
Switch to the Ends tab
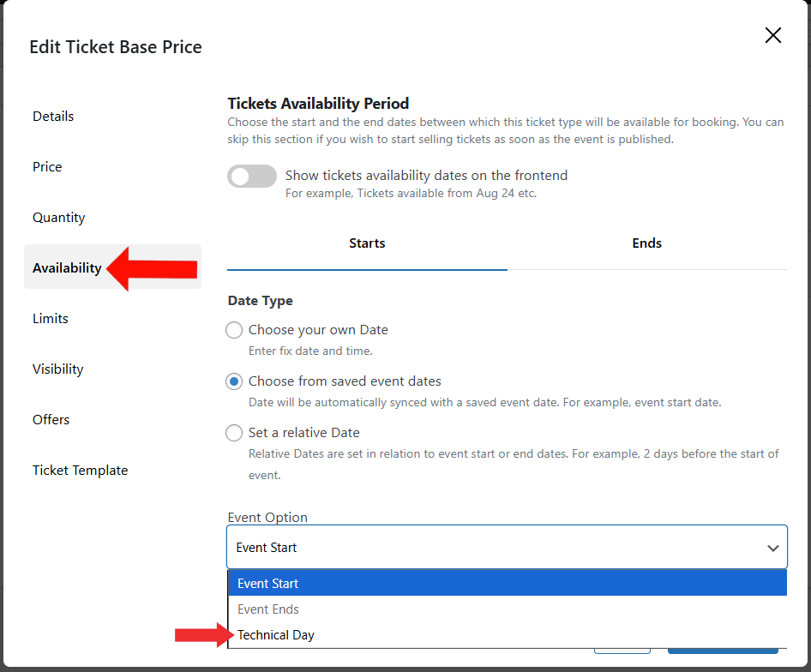tap(646, 243)
